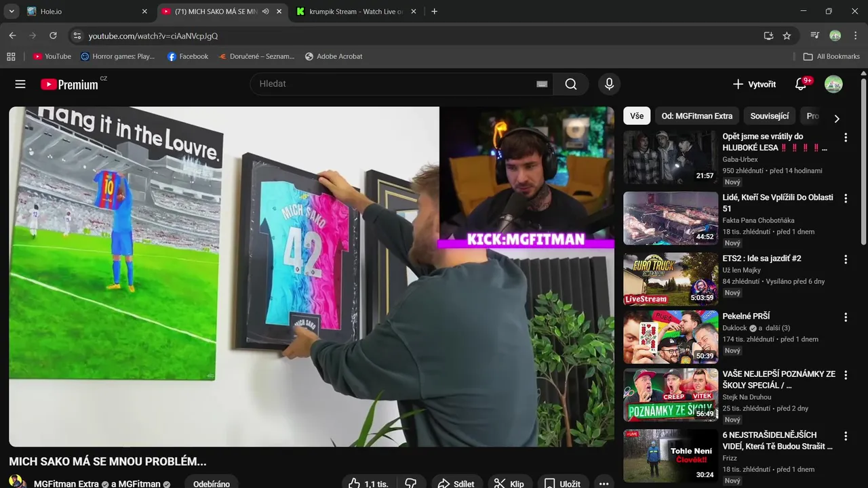Open the tab search dropdown arrow

coord(11,12)
